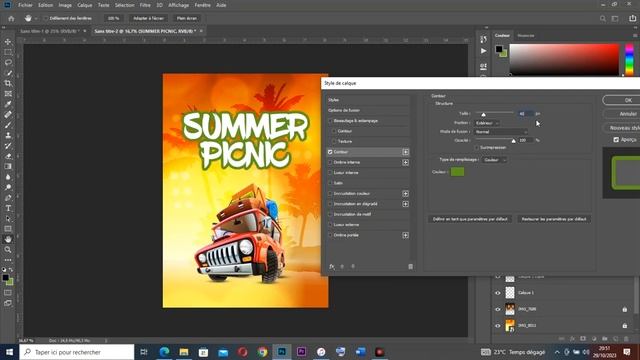Open the Actions play-icon panel
Viewport: 640px width, 360px height.
click(x=483, y=51)
